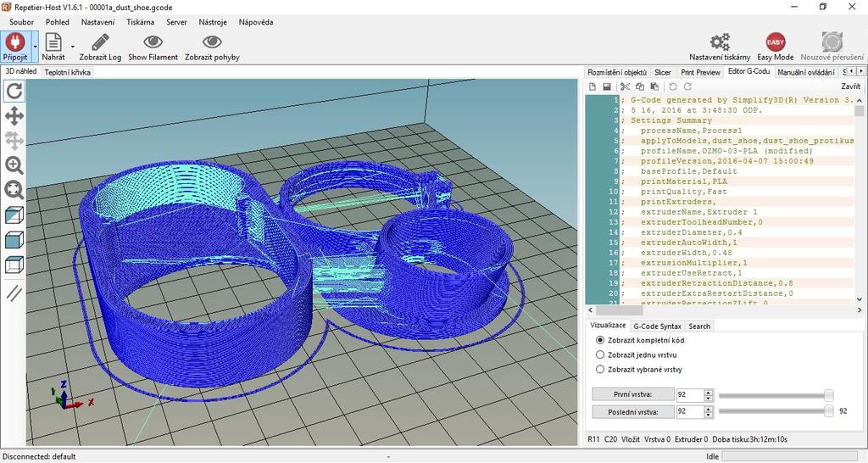Open the Manuální ovládání tab

tap(806, 72)
